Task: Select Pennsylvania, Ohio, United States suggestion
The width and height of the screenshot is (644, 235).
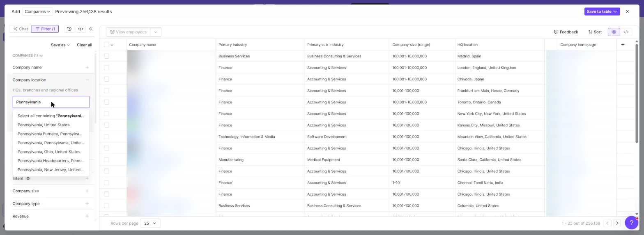Action: (51, 152)
